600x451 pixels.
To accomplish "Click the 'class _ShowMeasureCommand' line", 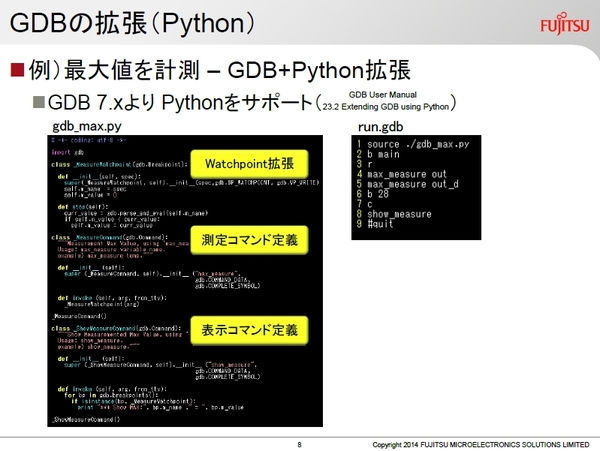I will [116, 328].
